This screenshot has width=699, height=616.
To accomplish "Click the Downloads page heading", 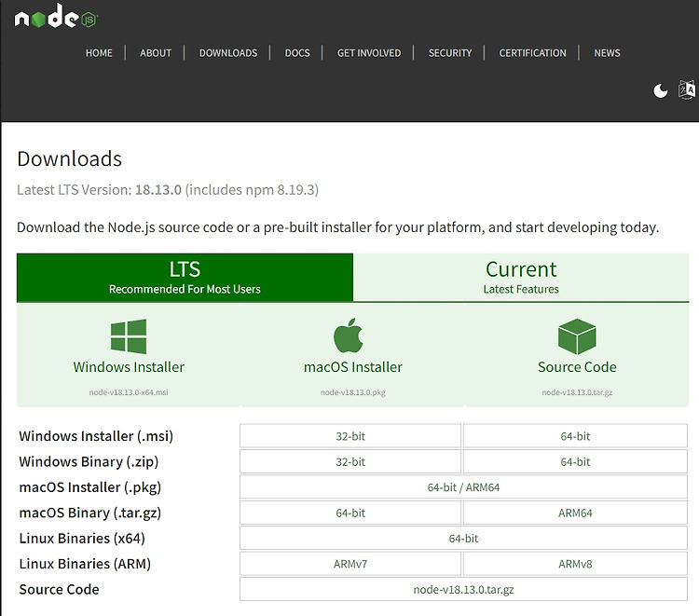I will [70, 158].
